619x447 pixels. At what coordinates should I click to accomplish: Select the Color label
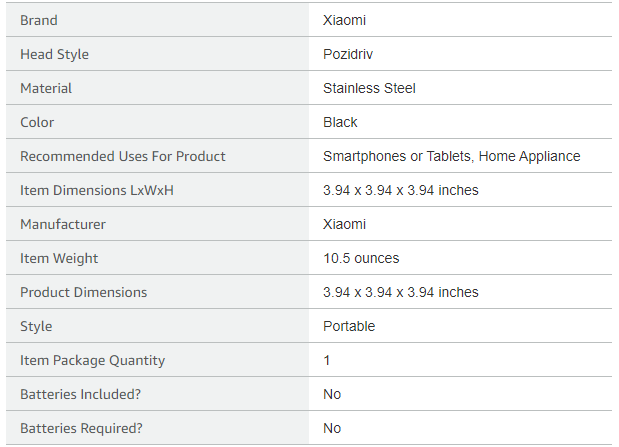click(37, 122)
